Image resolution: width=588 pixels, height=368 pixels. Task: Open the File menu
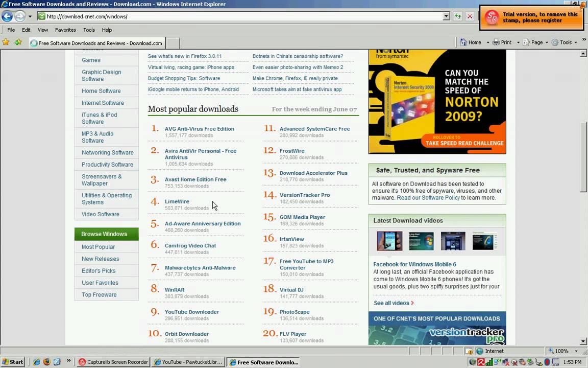(x=11, y=30)
